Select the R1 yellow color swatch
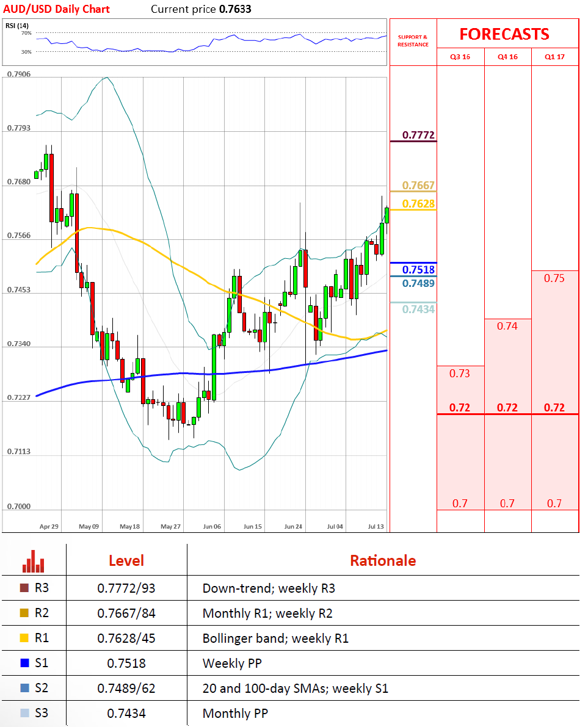Image resolution: width=588 pixels, height=727 pixels. [x=24, y=638]
